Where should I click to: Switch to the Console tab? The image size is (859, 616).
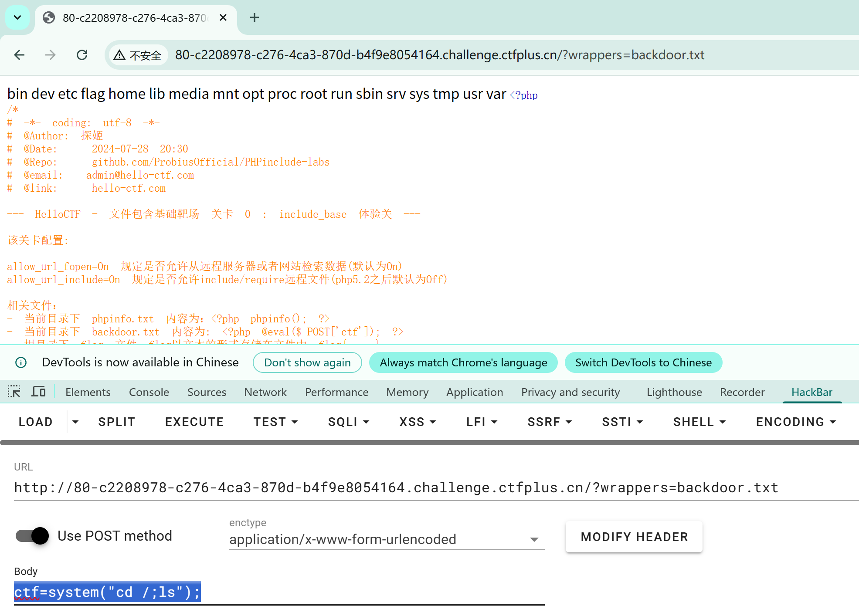point(149,392)
